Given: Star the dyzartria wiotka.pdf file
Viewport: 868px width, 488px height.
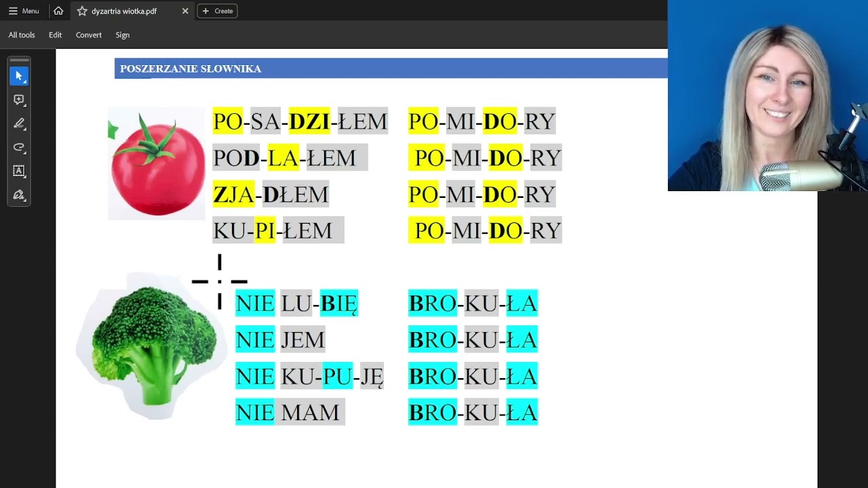Looking at the screenshot, I should 82,11.
